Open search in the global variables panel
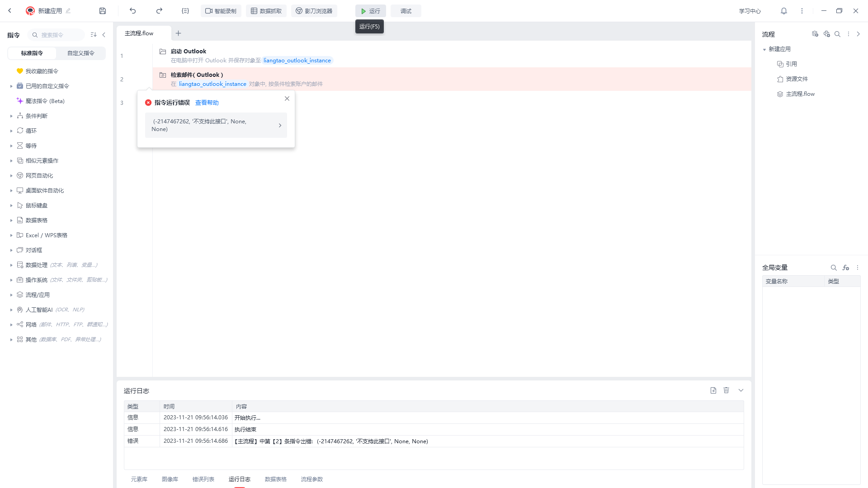 coord(834,267)
